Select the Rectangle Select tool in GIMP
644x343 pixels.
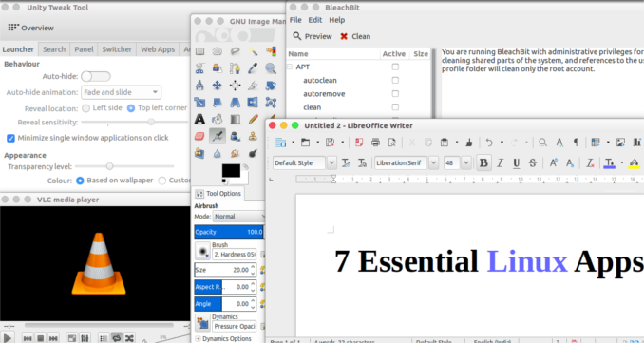click(x=199, y=51)
